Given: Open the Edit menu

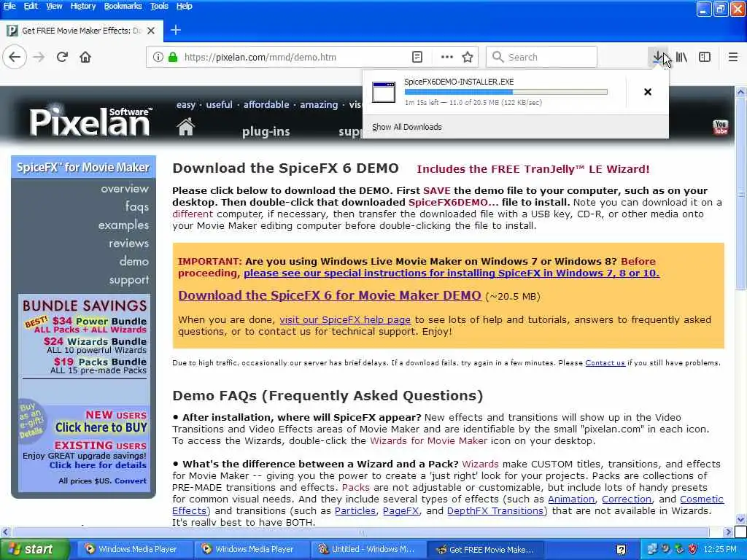Looking at the screenshot, I should (31, 6).
